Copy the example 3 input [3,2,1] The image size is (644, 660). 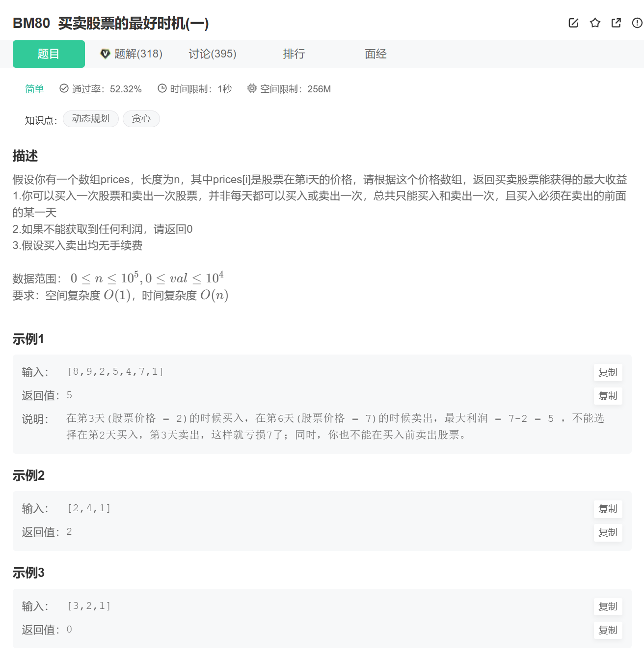point(608,607)
